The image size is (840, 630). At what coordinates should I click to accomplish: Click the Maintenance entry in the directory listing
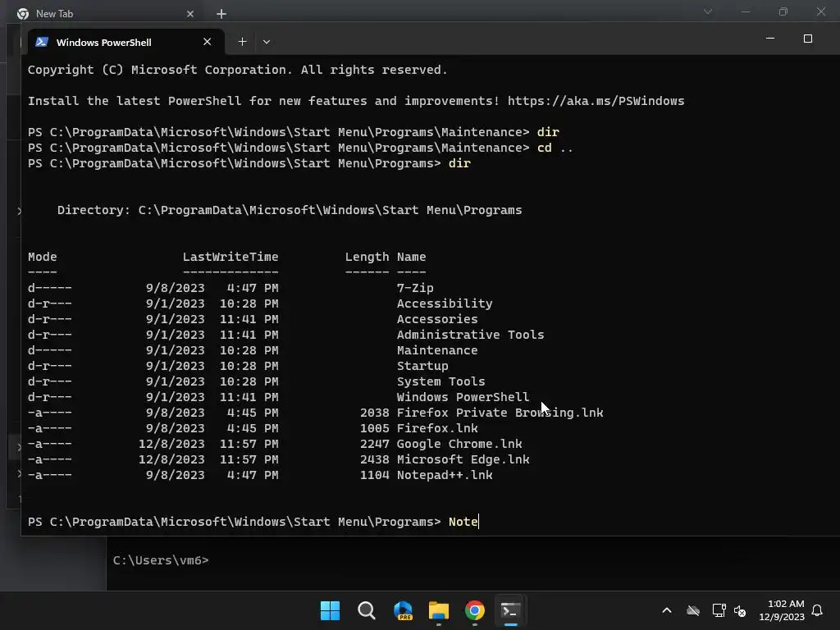click(437, 349)
